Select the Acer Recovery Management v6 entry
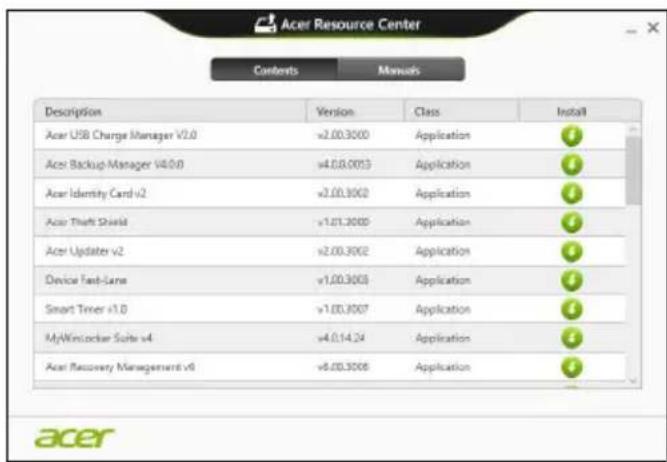 tap(120, 367)
